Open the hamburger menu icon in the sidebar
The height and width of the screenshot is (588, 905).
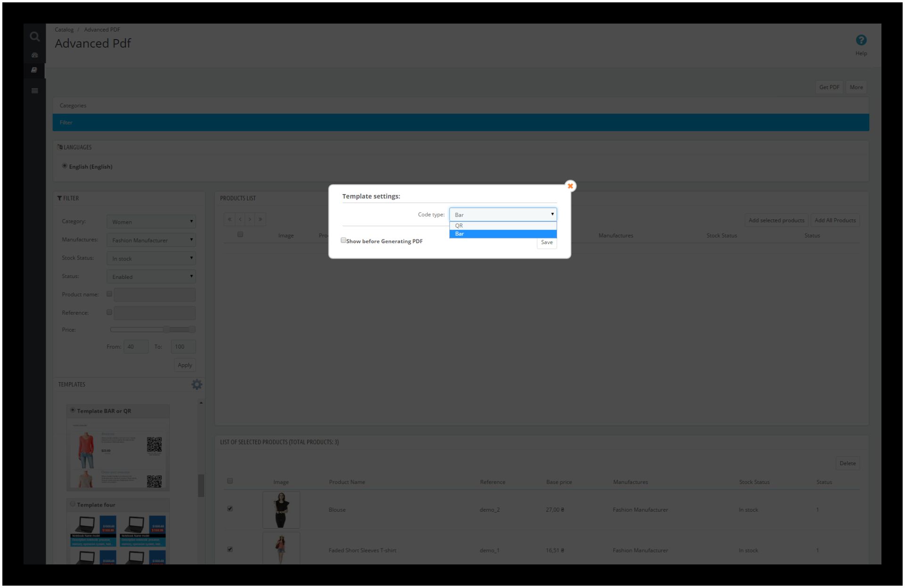[x=34, y=90]
